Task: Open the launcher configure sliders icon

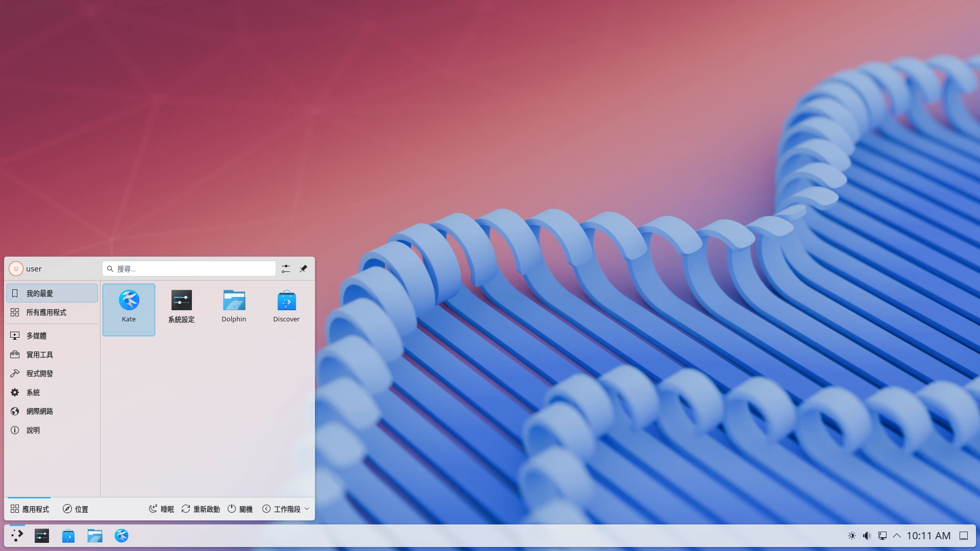Action: coord(286,269)
